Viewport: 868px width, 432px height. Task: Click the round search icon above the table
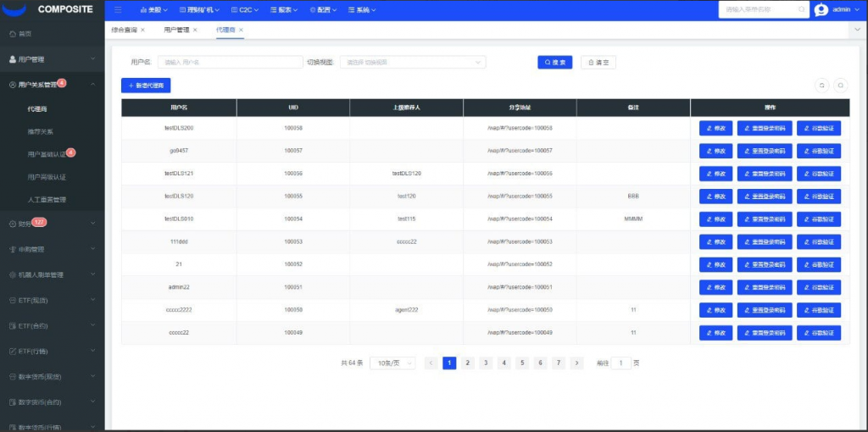pyautogui.click(x=840, y=85)
